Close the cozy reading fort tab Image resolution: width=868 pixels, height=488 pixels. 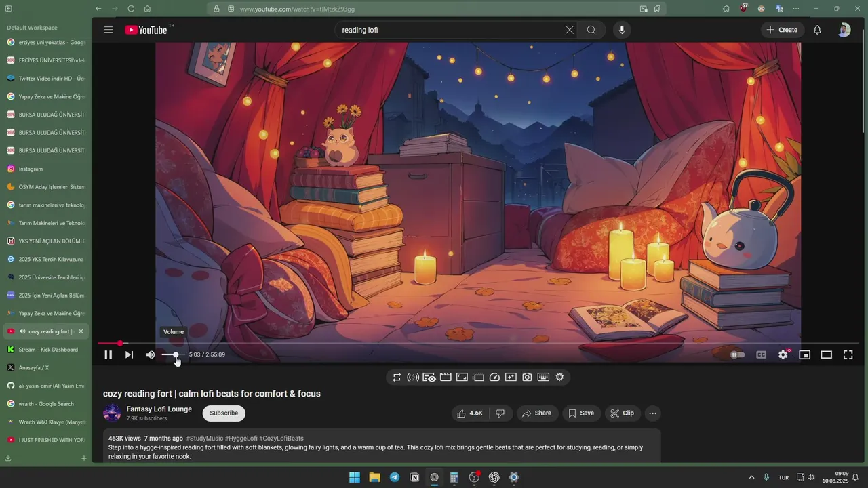(x=81, y=331)
